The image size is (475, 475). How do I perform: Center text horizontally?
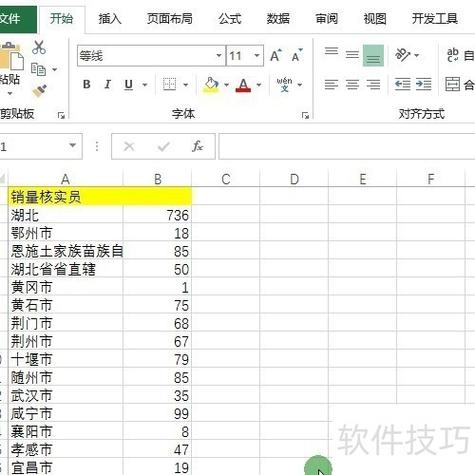point(352,84)
